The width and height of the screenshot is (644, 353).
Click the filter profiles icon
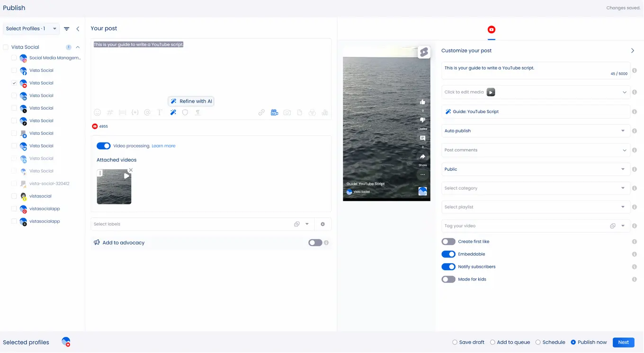tap(67, 29)
